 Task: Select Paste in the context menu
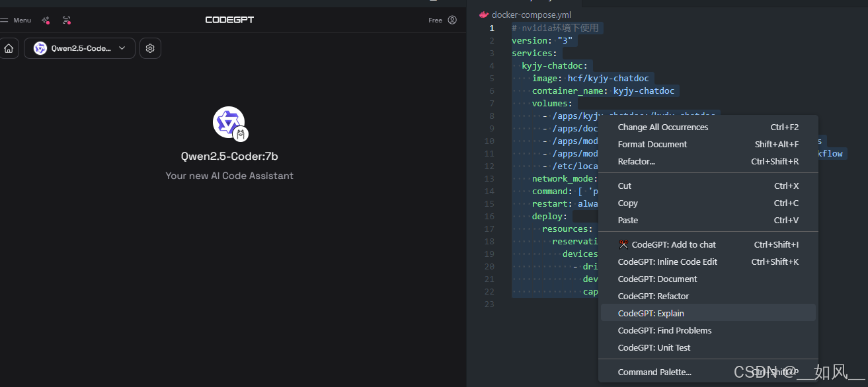coord(708,221)
